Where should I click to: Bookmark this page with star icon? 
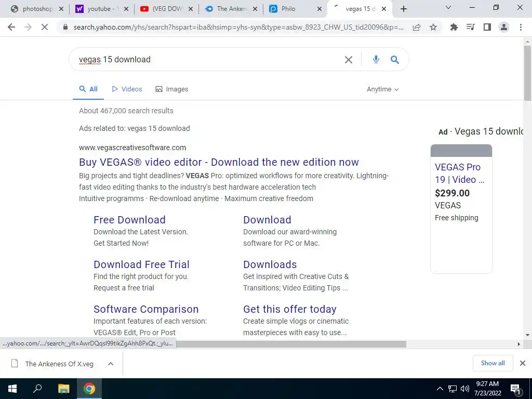tap(433, 27)
